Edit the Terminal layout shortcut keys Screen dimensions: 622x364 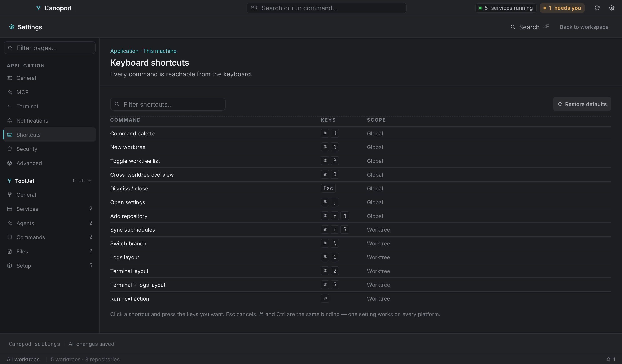click(329, 271)
